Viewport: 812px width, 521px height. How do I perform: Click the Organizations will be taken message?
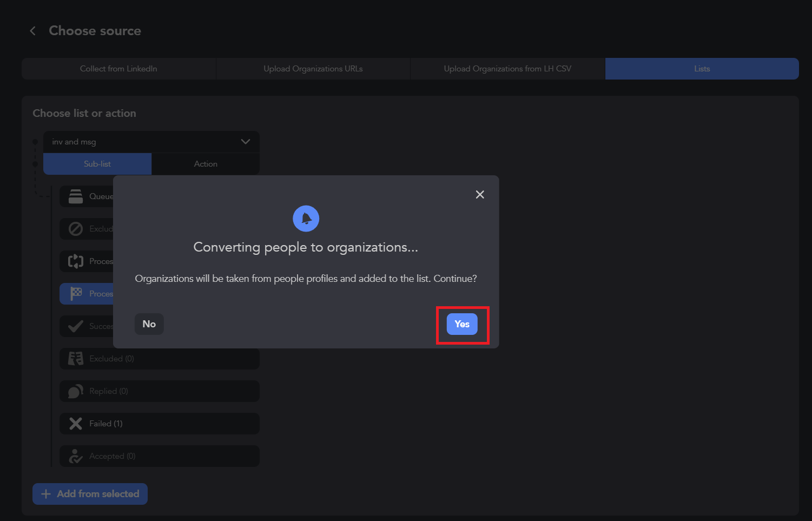(x=306, y=279)
